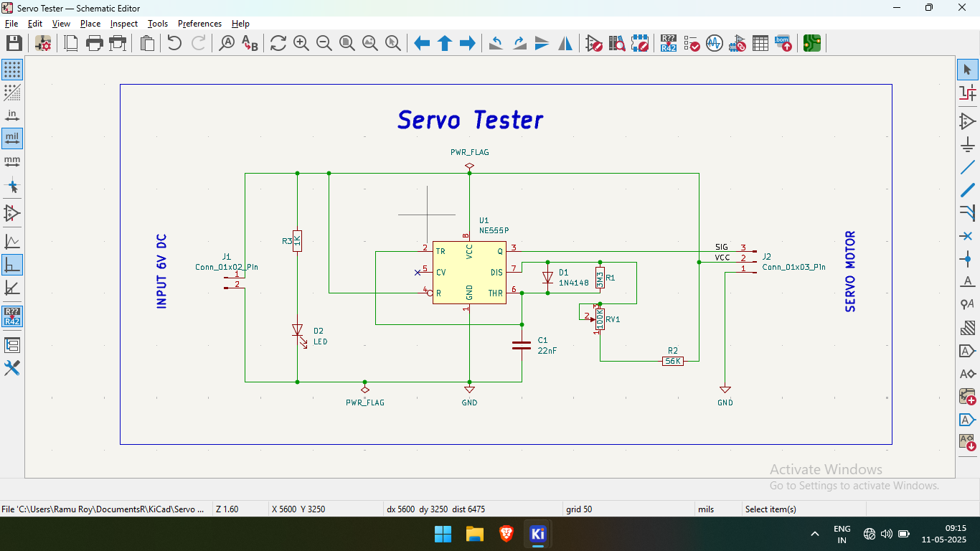Open the Place menu
Image resolution: width=980 pixels, height=551 pixels.
pos(90,24)
